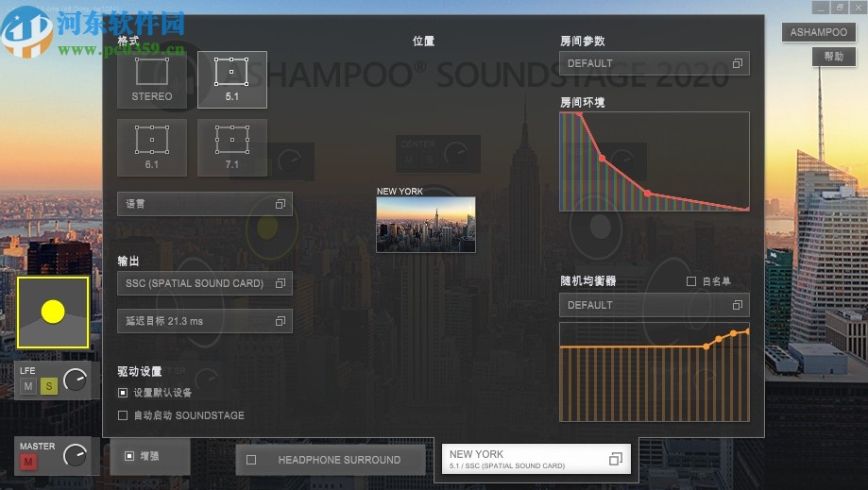Mute the LFE channel with M
Image resolution: width=868 pixels, height=490 pixels.
point(28,386)
